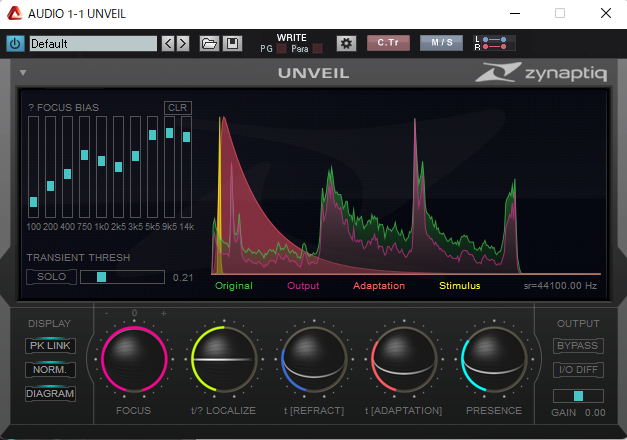
Task: Click the Original legend label
Action: (x=234, y=286)
